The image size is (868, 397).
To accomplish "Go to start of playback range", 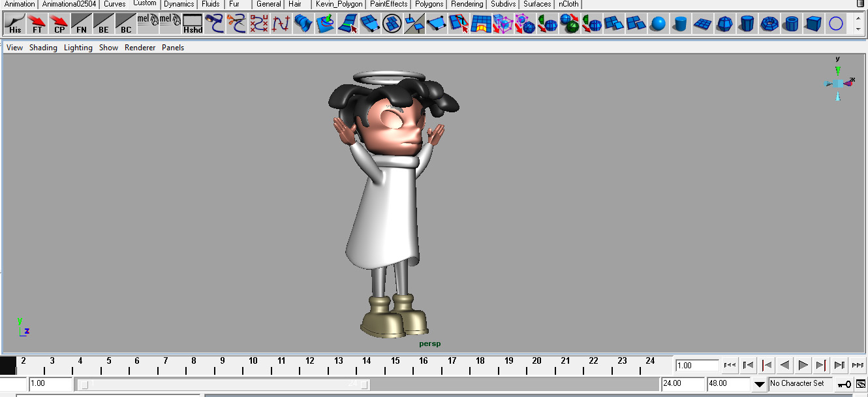I will coord(730,365).
